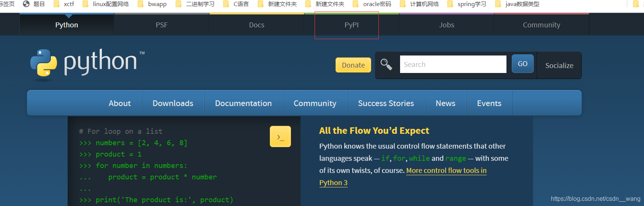Open the java数据类型 bookmark folder
The height and width of the screenshot is (206, 644).
tap(517, 4)
